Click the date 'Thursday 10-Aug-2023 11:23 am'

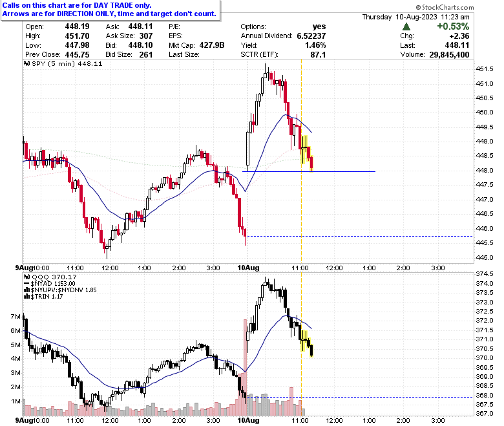click(x=415, y=17)
